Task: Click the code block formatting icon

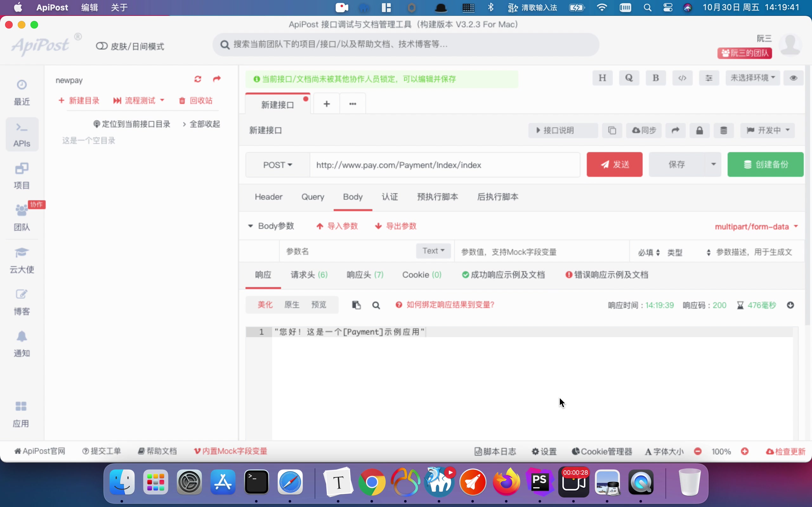Action: [x=682, y=78]
